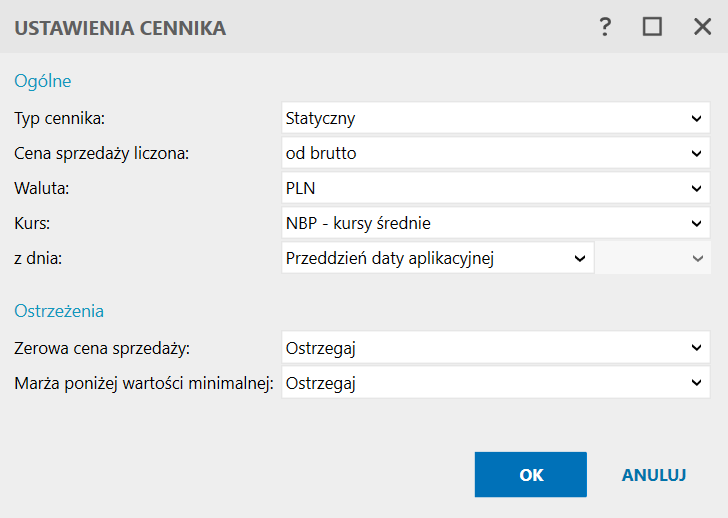Click the greyed-out date dropdown beside z dnia
Viewport: 728px width, 518px height.
coord(652,258)
